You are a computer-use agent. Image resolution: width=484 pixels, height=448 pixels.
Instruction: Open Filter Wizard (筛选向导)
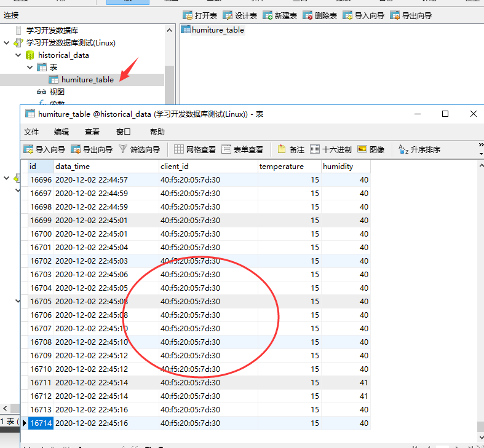[x=140, y=149]
